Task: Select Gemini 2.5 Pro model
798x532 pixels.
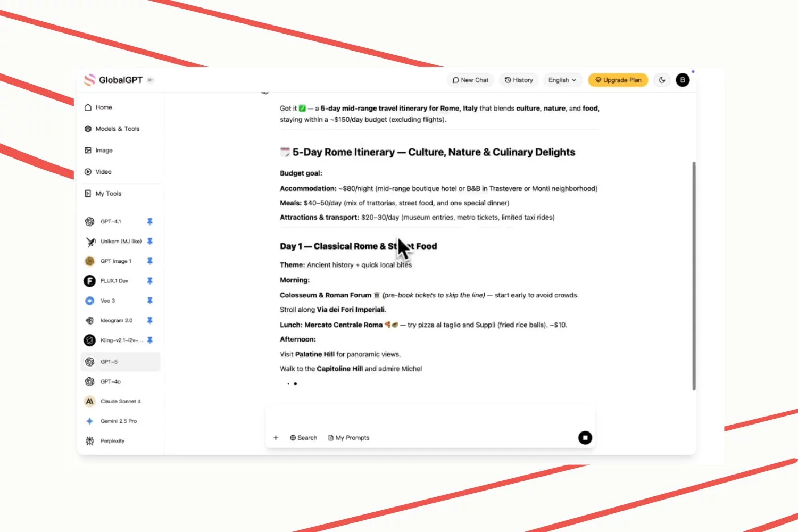Action: click(x=118, y=421)
